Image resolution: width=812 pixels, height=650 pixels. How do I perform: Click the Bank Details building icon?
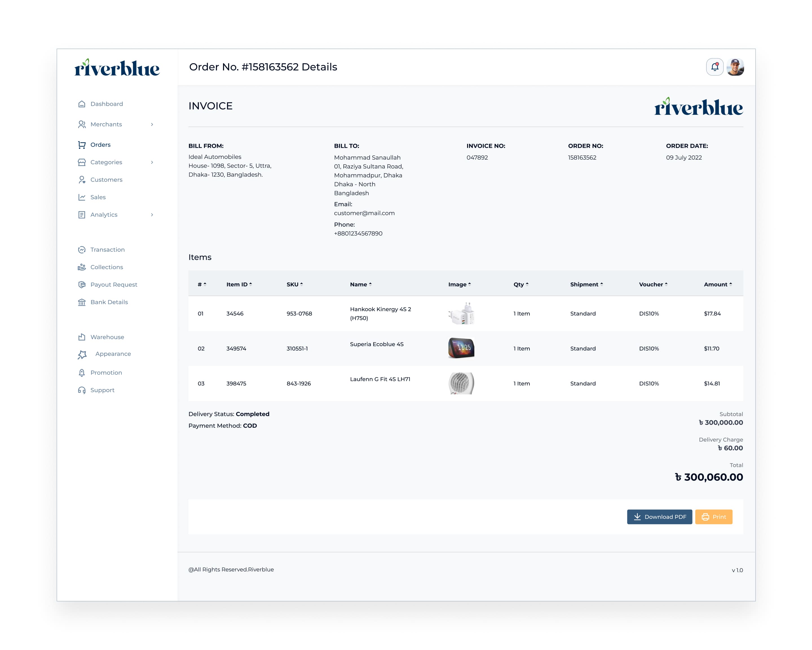coord(82,302)
